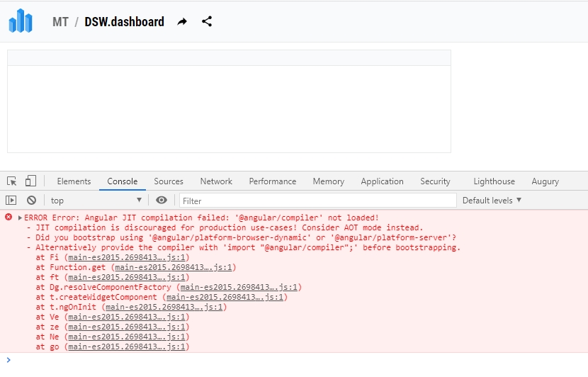Click the forward arrow icon beside DSW.dashboard
Image resolution: width=588 pixels, height=377 pixels.
click(182, 22)
